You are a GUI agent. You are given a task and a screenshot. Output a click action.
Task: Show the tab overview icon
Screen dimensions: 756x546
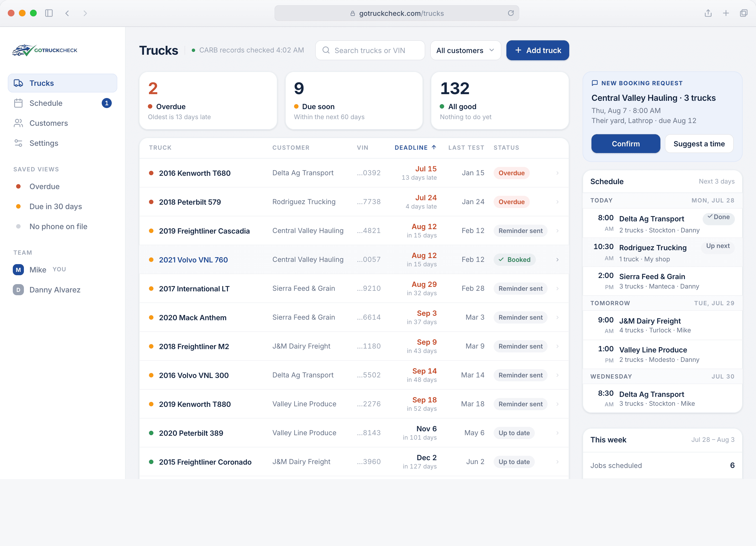click(x=744, y=13)
